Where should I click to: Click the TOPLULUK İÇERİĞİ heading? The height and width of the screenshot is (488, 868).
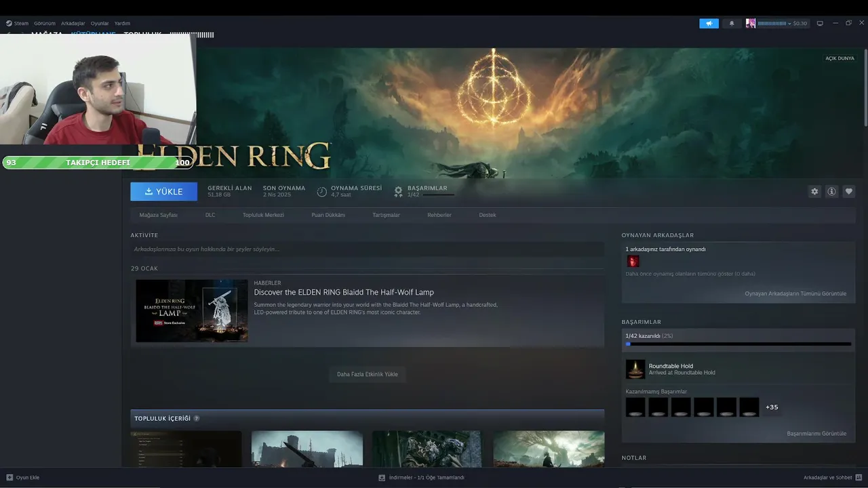pyautogui.click(x=163, y=418)
